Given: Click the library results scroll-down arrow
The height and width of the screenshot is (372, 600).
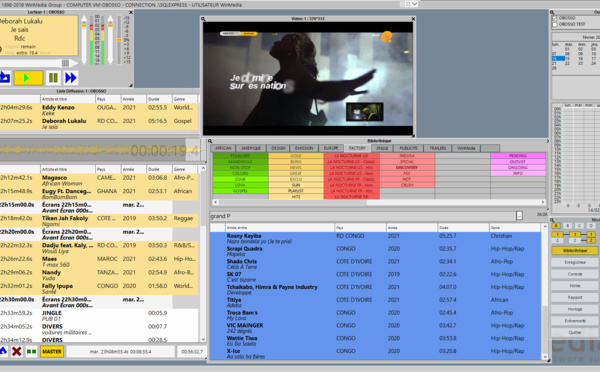Looking at the screenshot, I should coord(545,357).
